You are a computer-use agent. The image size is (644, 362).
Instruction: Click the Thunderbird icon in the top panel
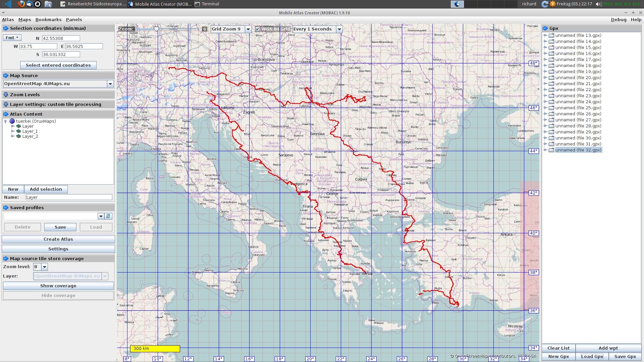30,4
